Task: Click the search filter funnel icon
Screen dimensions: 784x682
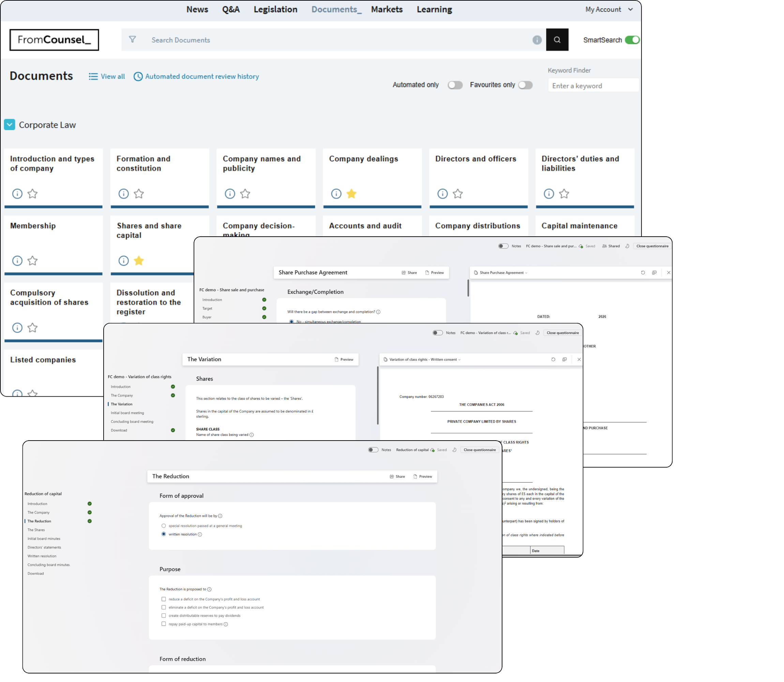Action: 132,40
